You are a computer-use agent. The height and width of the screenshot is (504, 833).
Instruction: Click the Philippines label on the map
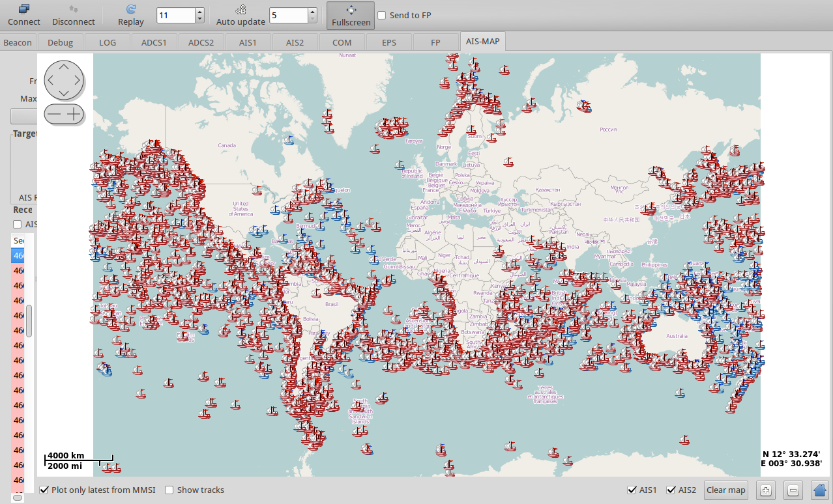[x=654, y=264]
